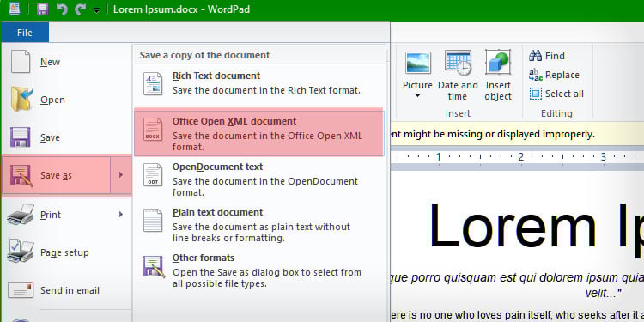Expand the Save as submenu arrow
This screenshot has width=644, height=322.
point(121,175)
